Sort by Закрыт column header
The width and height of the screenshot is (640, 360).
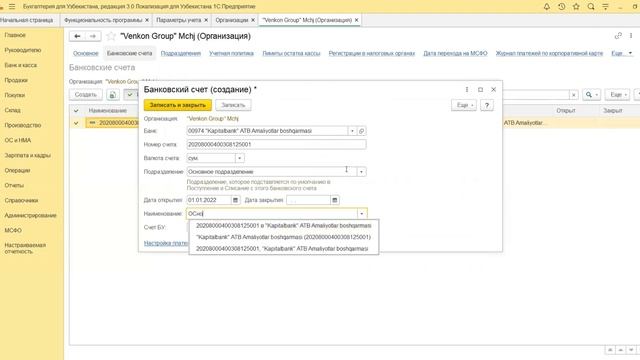point(613,111)
